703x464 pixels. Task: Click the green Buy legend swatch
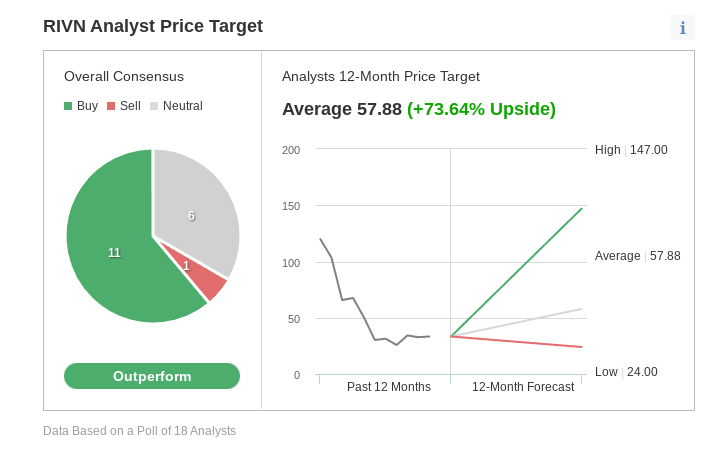68,106
